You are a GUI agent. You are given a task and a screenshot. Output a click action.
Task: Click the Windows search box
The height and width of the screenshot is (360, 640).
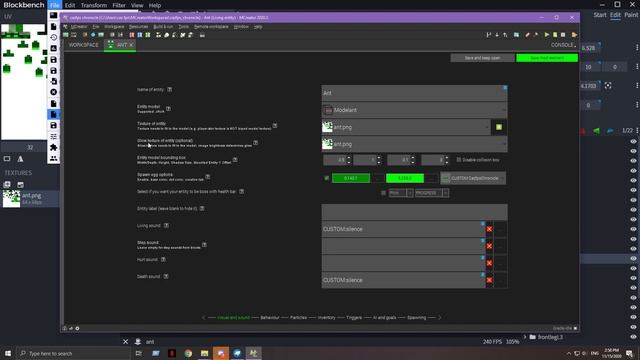(72, 353)
